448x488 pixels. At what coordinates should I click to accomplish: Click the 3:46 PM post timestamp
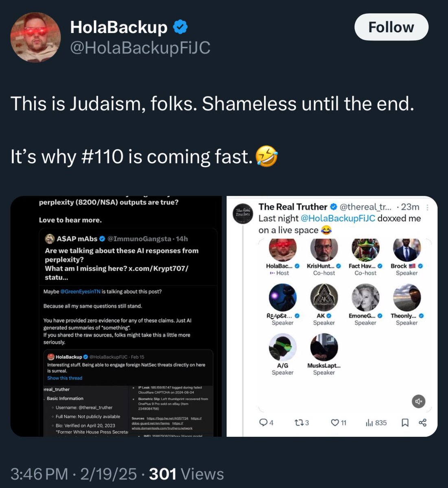point(39,474)
